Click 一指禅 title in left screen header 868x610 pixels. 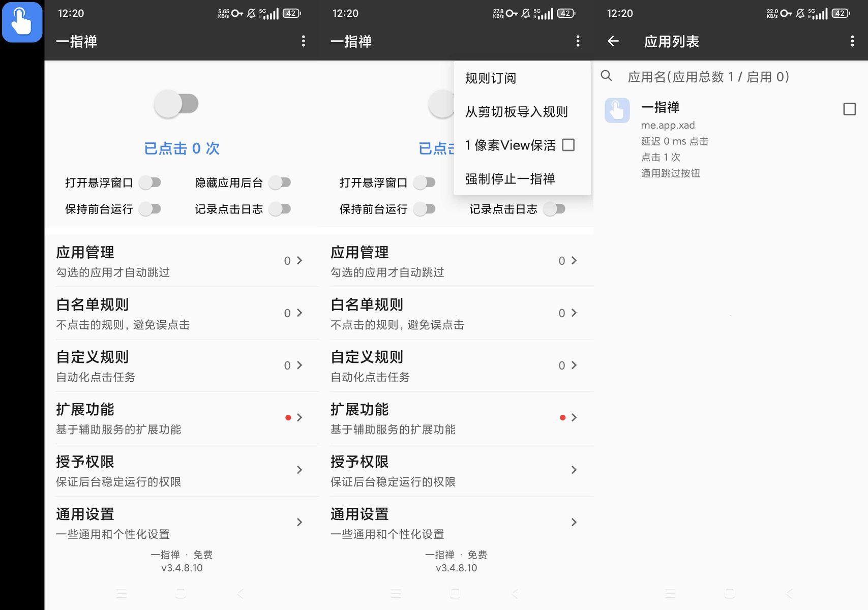click(76, 41)
